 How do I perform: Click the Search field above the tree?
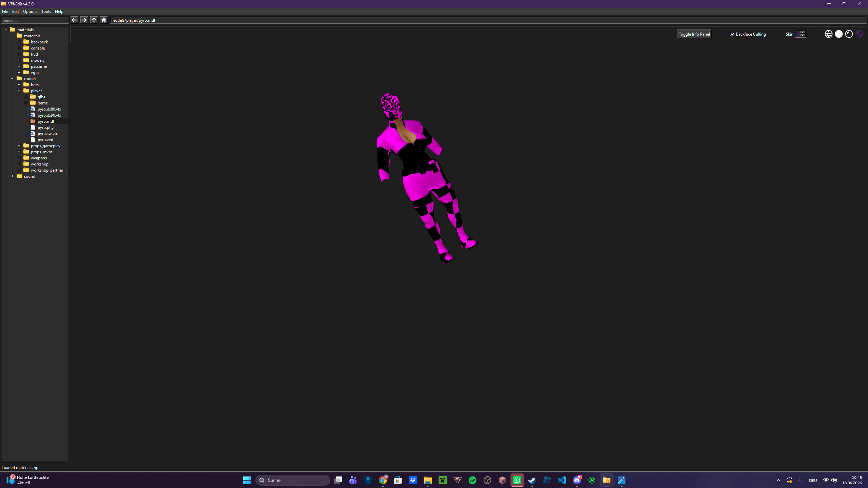click(35, 20)
